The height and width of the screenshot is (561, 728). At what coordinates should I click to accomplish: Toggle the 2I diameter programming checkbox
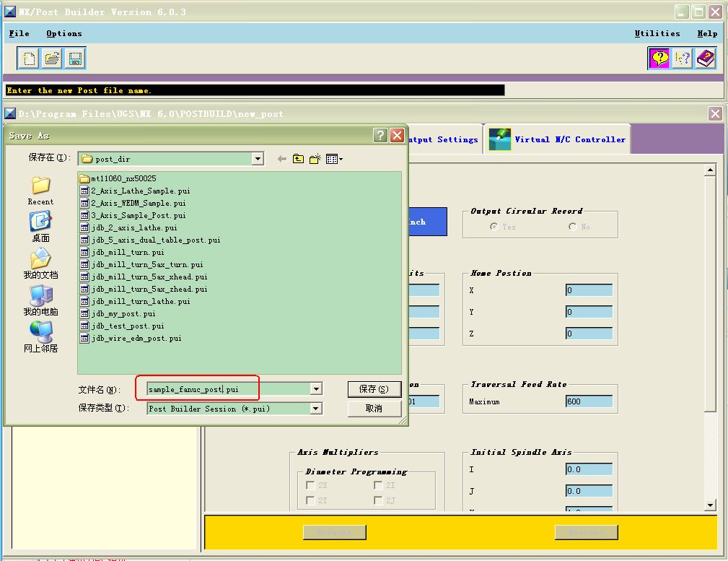[x=378, y=485]
